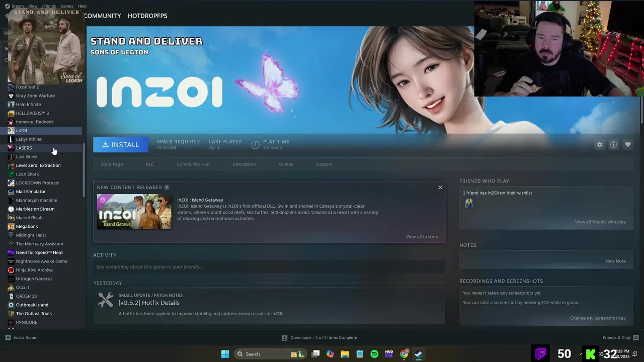
Task: Go to the COMMUNITY navigation tab
Action: tap(102, 16)
